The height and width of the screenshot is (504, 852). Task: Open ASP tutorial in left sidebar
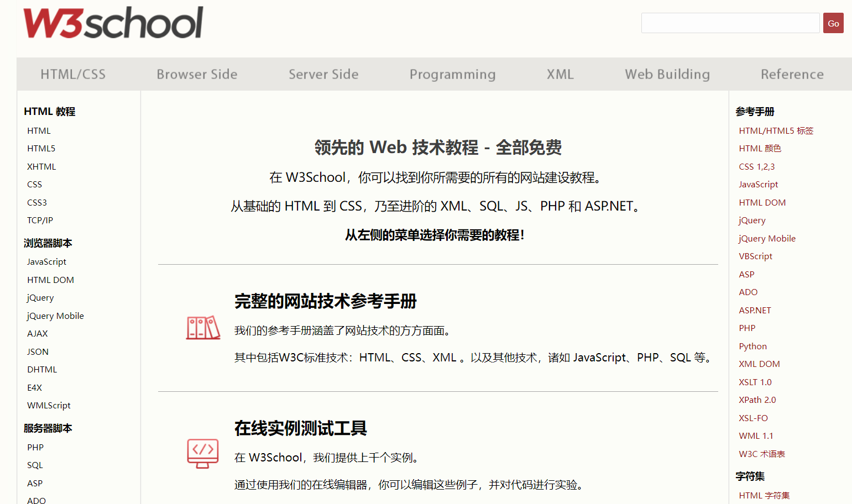tap(35, 483)
